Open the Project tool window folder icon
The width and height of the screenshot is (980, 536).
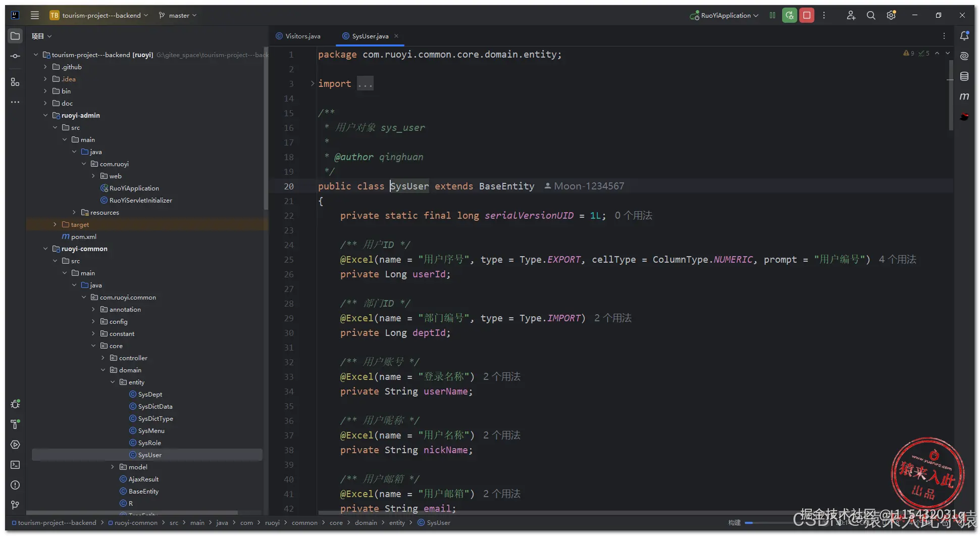(15, 36)
